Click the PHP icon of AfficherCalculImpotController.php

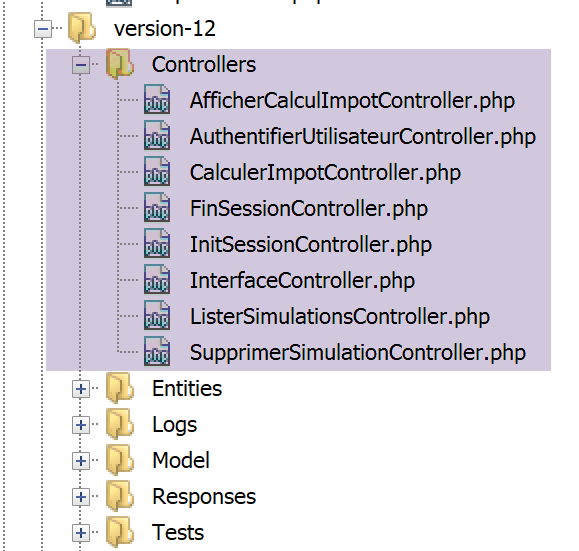[157, 100]
